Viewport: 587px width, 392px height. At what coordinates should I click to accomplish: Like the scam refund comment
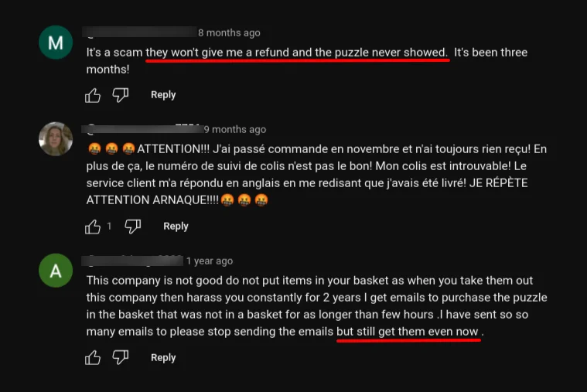[93, 95]
